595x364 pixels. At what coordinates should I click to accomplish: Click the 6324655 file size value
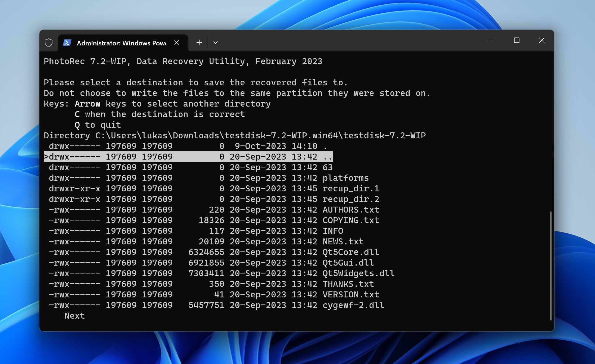click(x=206, y=252)
